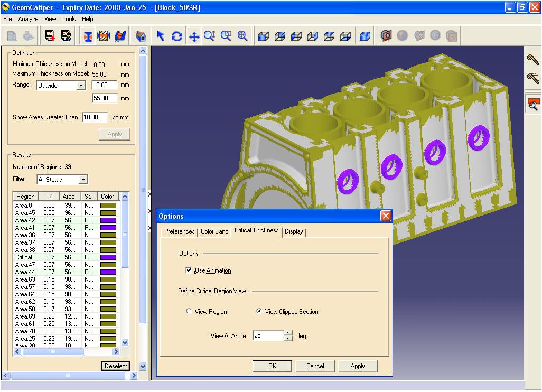Click the solid shaded cube view icon
Image resolution: width=542 pixels, height=392 pixels.
365,36
